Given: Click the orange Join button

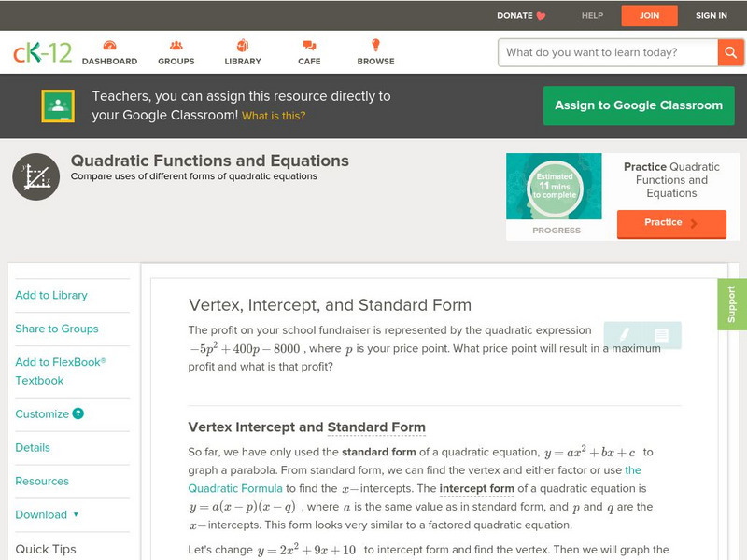Looking at the screenshot, I should [649, 15].
